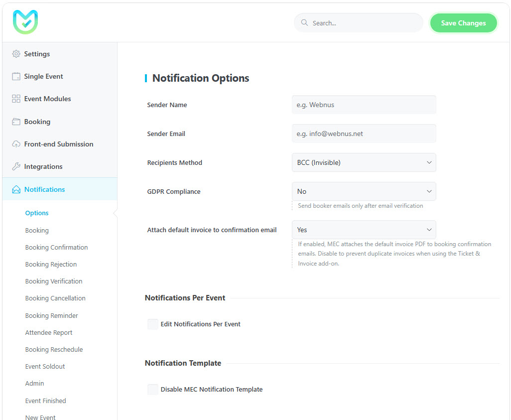Screen dimensions: 511x420
Task: Open Attach default invoice dropdown
Action: (x=364, y=230)
